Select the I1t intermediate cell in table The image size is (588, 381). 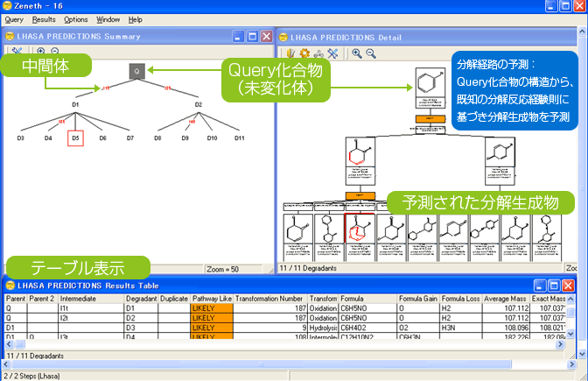coord(91,308)
